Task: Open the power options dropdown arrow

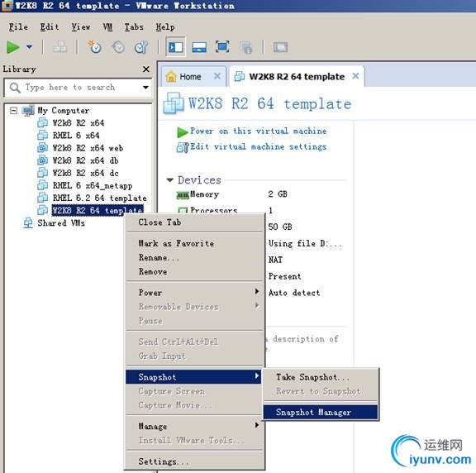Action: pyautogui.click(x=29, y=47)
